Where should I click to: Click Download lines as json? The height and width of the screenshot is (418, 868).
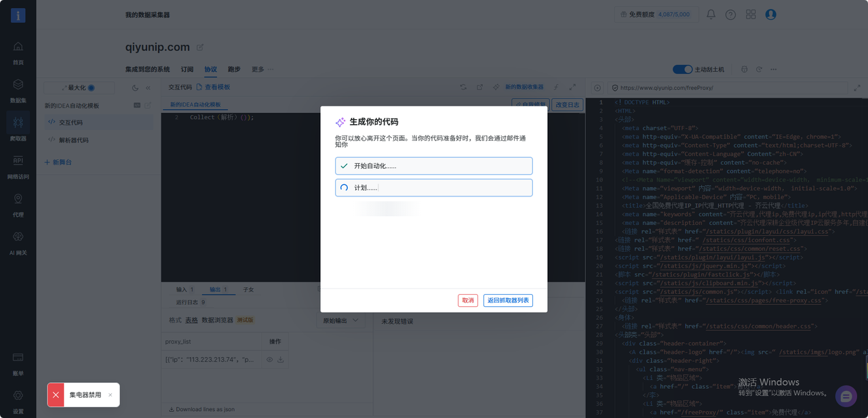pyautogui.click(x=202, y=409)
